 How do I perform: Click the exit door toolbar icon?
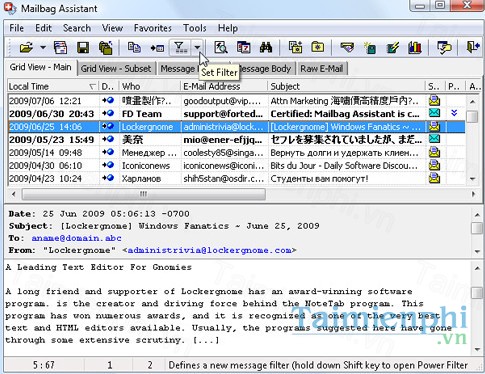[473, 48]
